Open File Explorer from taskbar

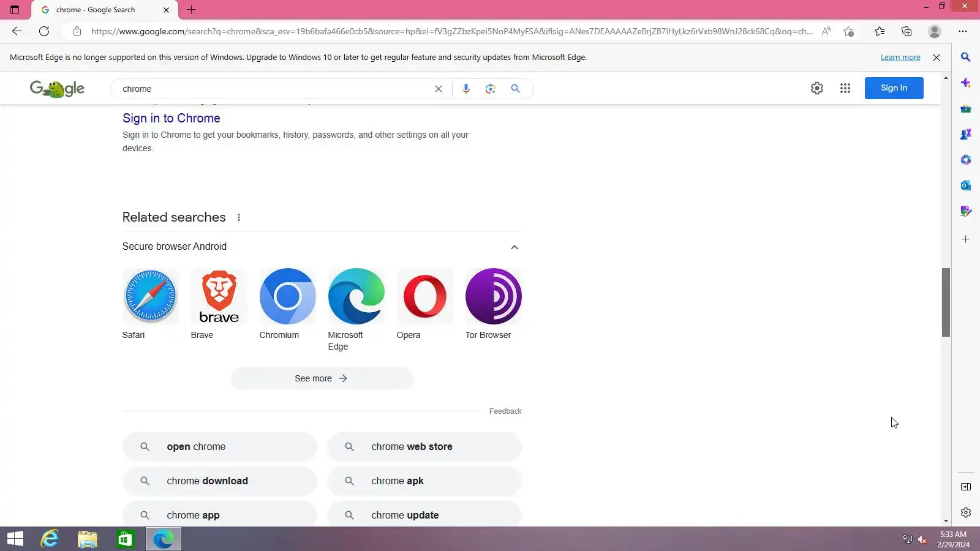click(88, 539)
